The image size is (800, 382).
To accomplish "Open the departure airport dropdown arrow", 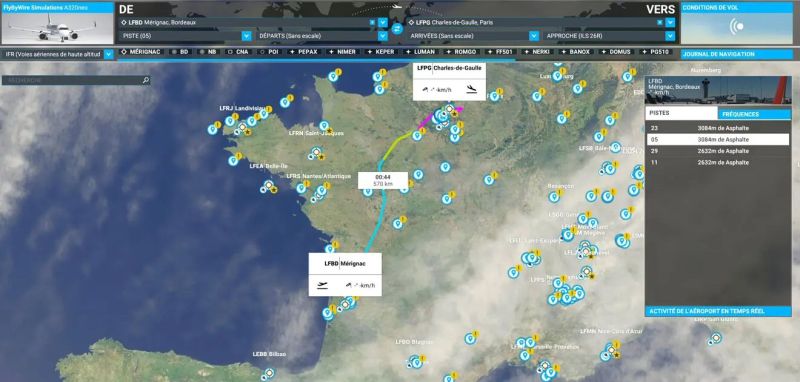I will (383, 22).
